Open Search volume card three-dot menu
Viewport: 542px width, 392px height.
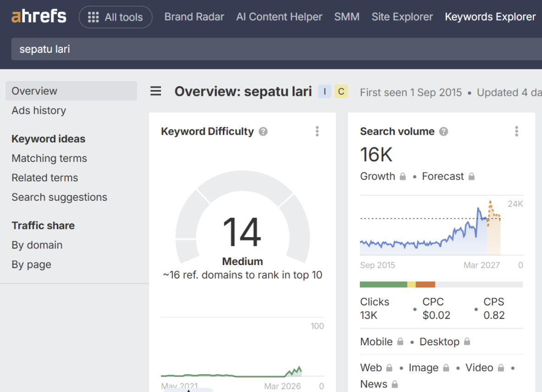(516, 132)
